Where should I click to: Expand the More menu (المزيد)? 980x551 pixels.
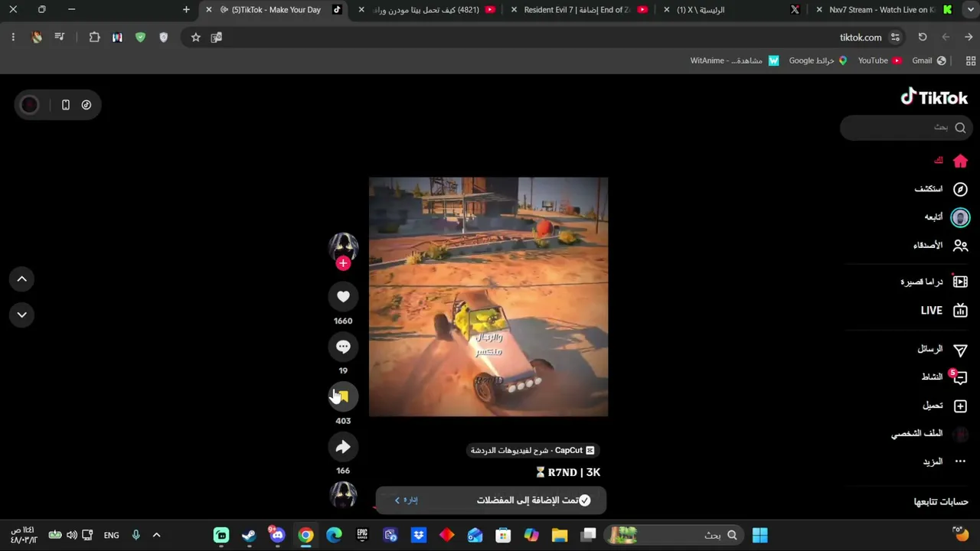coord(946,461)
